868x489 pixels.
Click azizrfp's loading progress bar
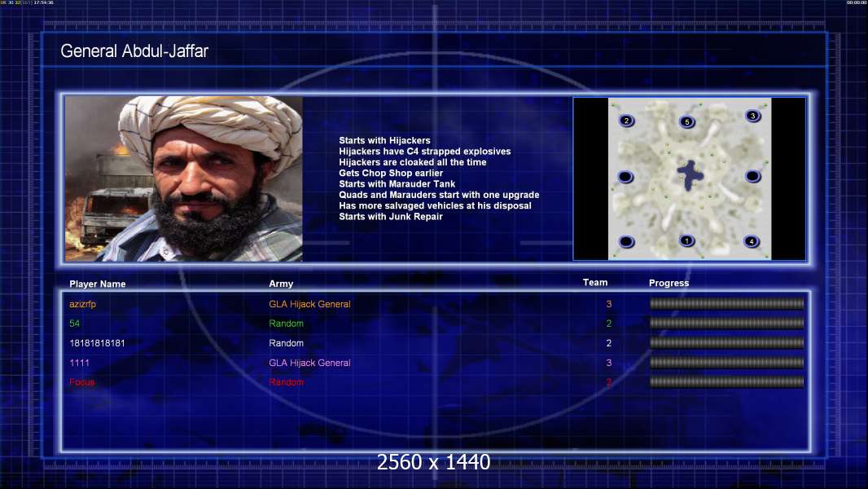pyautogui.click(x=727, y=303)
